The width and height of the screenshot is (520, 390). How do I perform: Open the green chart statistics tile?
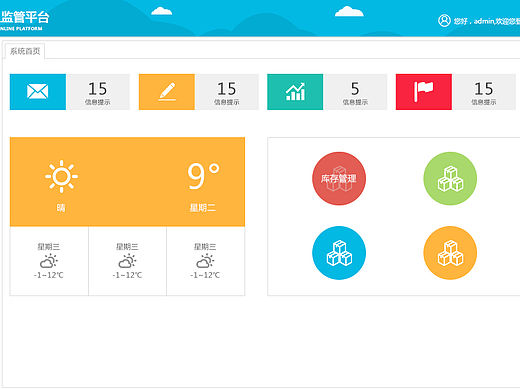[295, 92]
